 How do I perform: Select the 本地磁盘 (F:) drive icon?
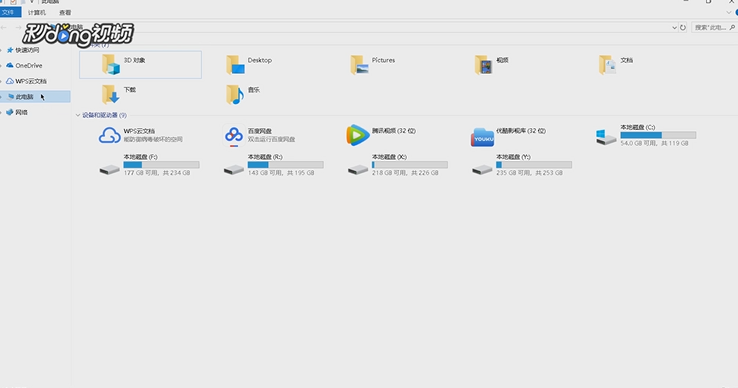(110, 169)
